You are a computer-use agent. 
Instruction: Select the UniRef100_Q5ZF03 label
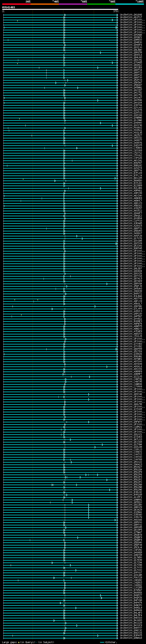click(131, 80)
